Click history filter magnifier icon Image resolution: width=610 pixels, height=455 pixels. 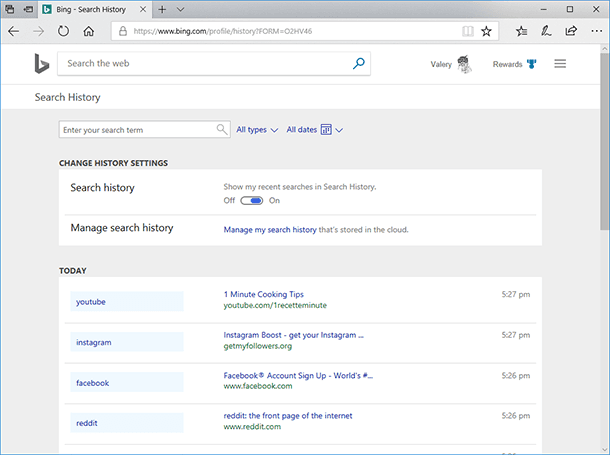222,130
